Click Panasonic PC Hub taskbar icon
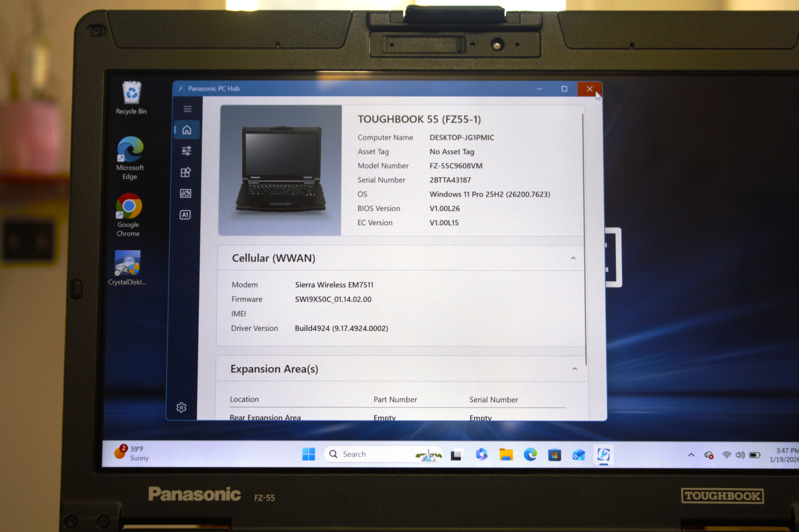 click(x=603, y=455)
